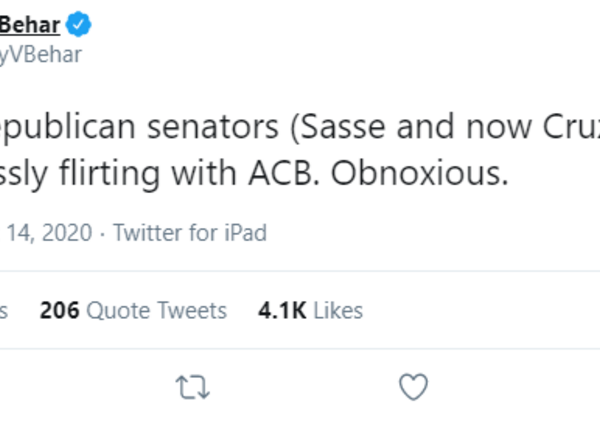View the 206 Quote Tweets list
The image size is (600, 421).
[x=133, y=311]
